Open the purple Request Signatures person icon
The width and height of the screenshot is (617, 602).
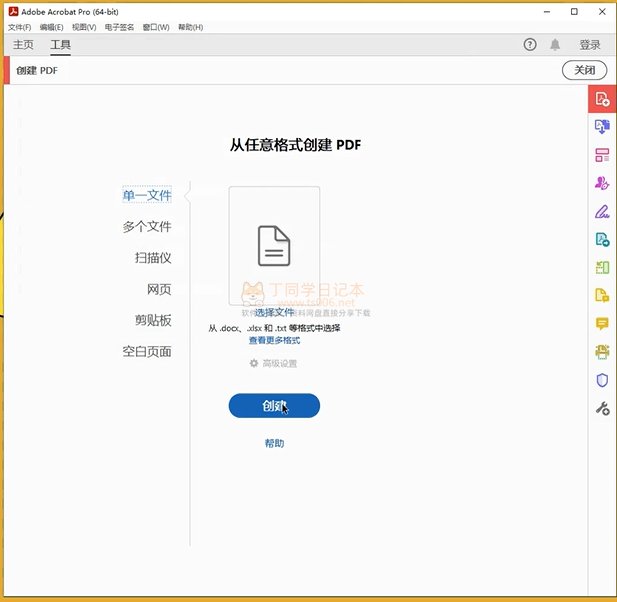pos(602,183)
